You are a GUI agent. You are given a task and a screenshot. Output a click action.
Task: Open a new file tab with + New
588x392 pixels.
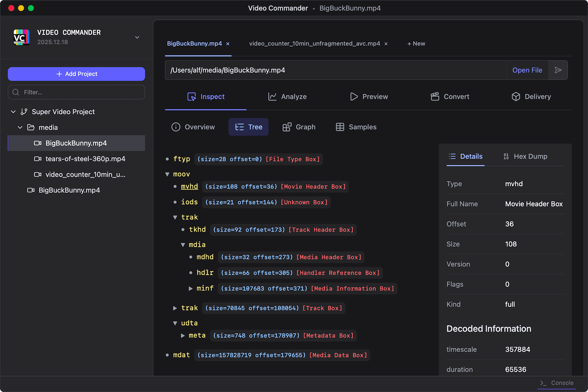point(416,43)
